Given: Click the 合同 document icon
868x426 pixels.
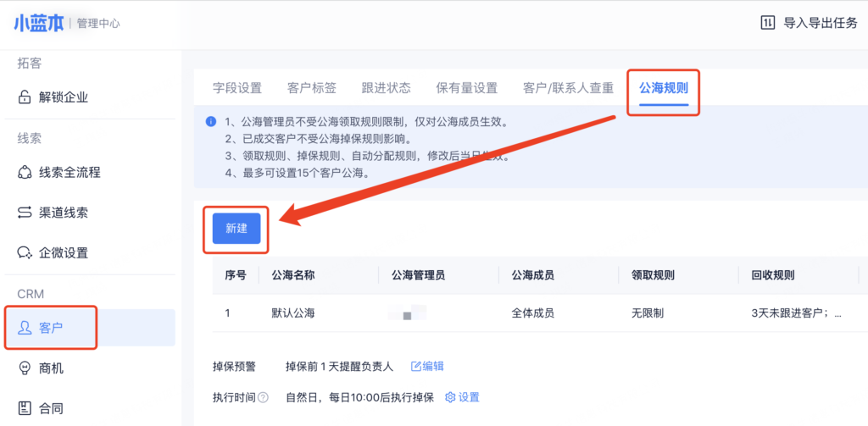Looking at the screenshot, I should pos(25,408).
